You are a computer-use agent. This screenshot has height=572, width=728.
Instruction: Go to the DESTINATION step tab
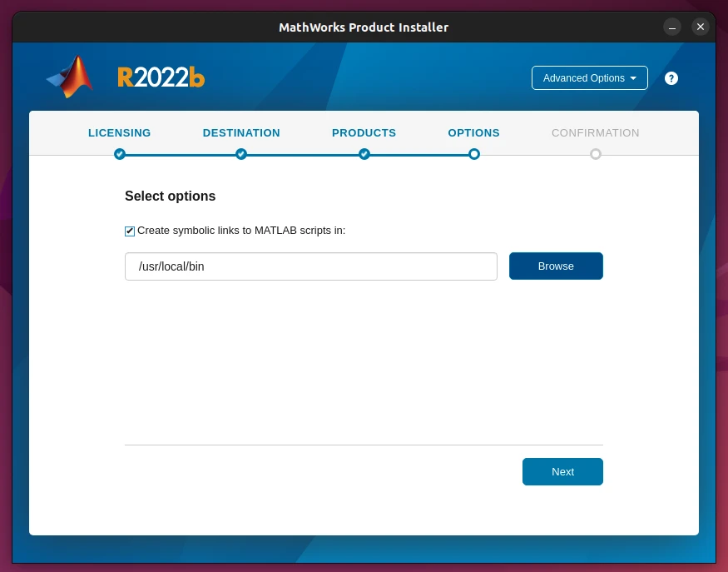[x=241, y=133]
